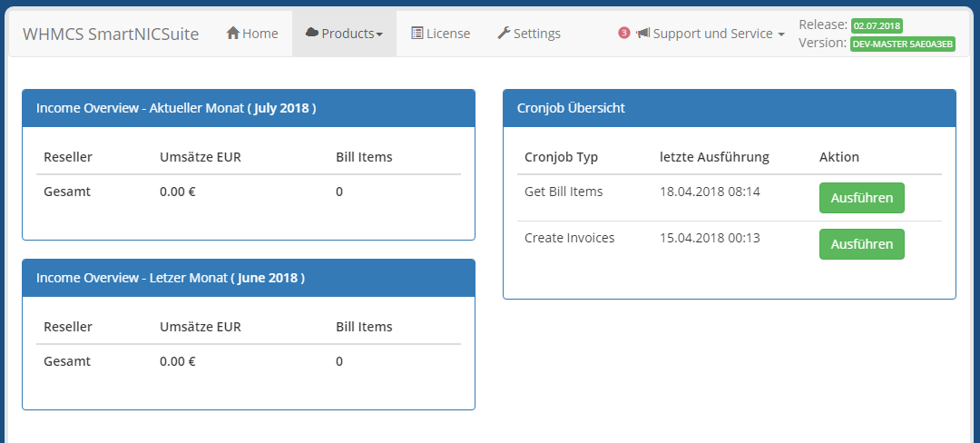Execute the Create Invoices cronjob

[x=861, y=244]
